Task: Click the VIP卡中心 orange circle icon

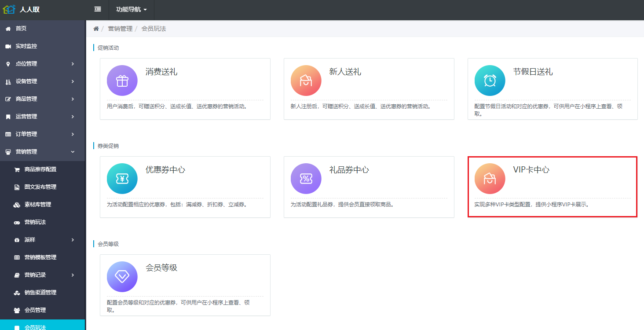Action: [x=490, y=179]
